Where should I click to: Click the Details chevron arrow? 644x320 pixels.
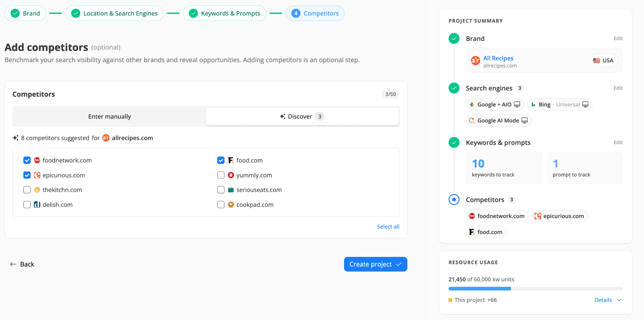619,300
